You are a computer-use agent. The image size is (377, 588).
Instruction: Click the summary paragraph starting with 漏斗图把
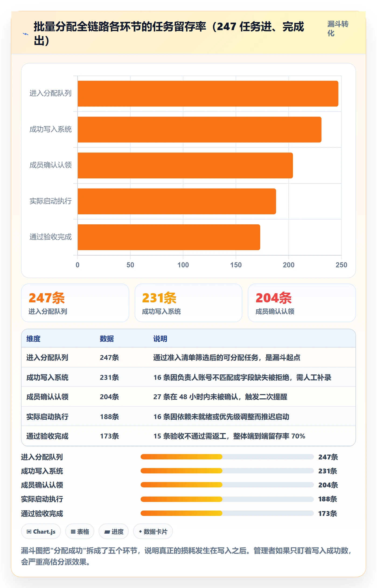[x=187, y=556]
